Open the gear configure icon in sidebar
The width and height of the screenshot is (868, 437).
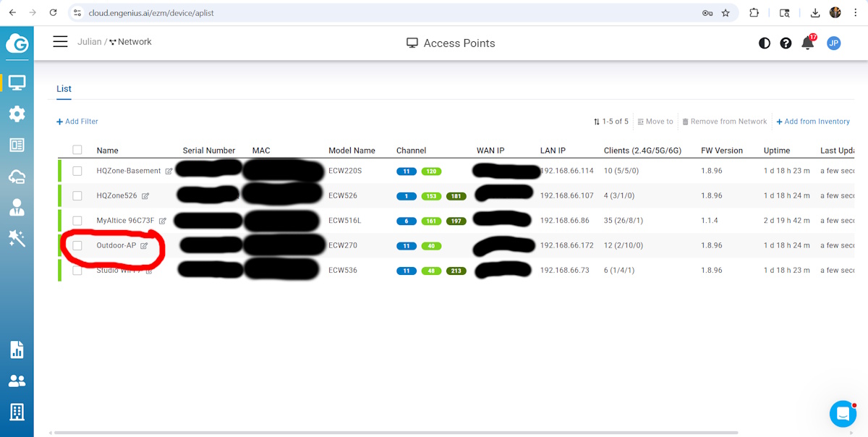click(x=17, y=114)
